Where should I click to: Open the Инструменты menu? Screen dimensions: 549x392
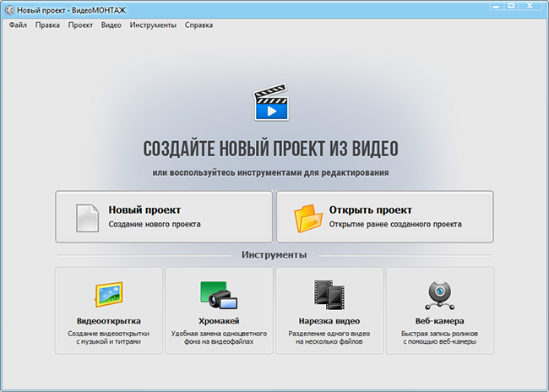click(153, 25)
